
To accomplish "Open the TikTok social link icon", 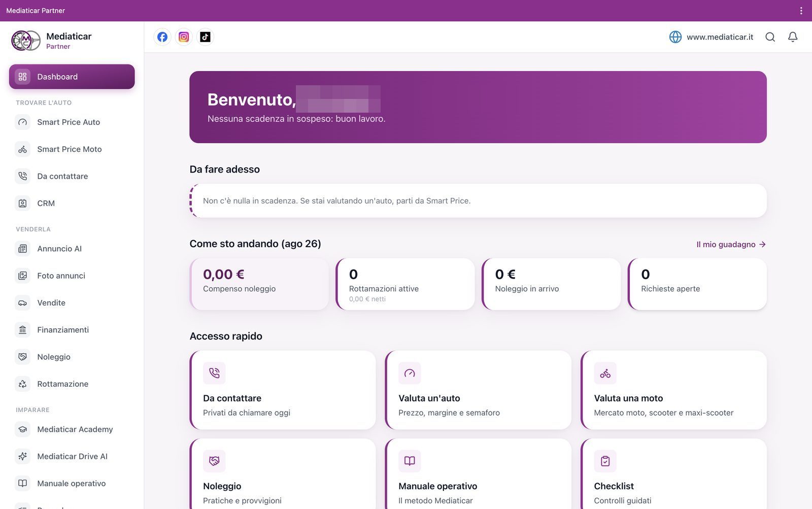I will tap(205, 37).
